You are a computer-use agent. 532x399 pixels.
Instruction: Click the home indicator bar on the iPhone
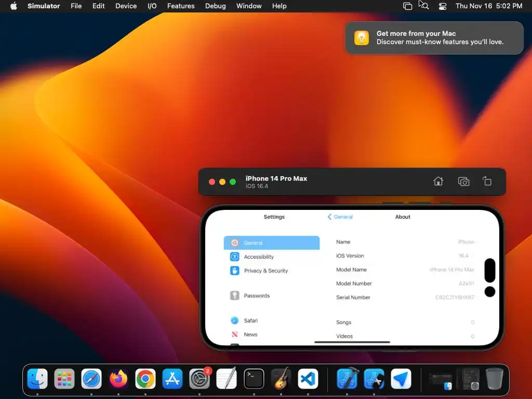352,342
